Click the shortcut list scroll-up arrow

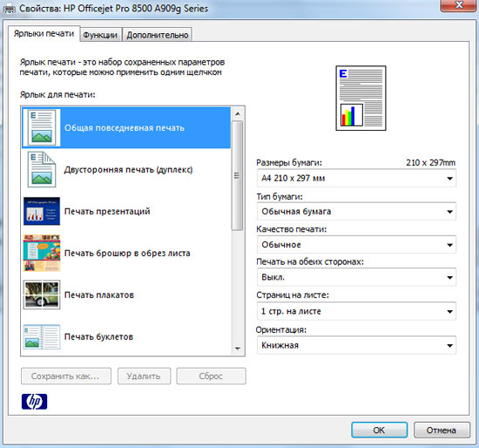pos(238,114)
